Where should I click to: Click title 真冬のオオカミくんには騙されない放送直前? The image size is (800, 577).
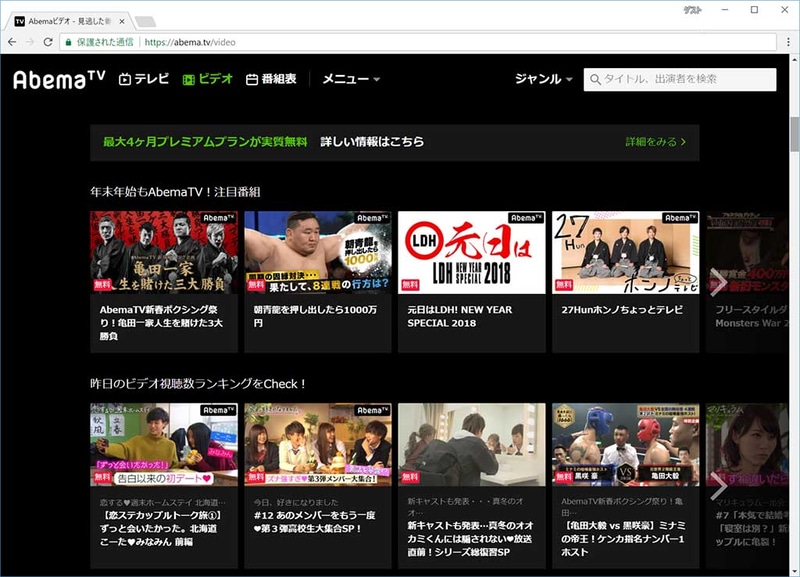click(470, 539)
